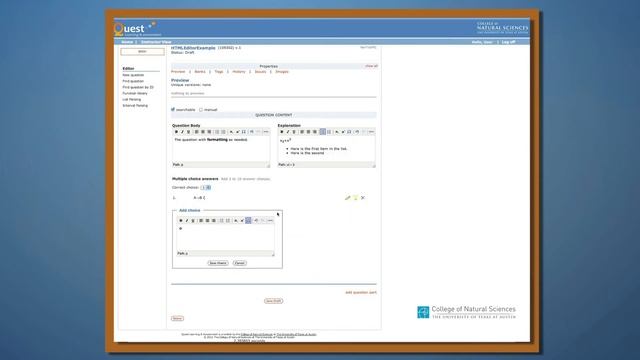Bold text in the Question Body toolbar
The width and height of the screenshot is (640, 360).
(x=176, y=132)
